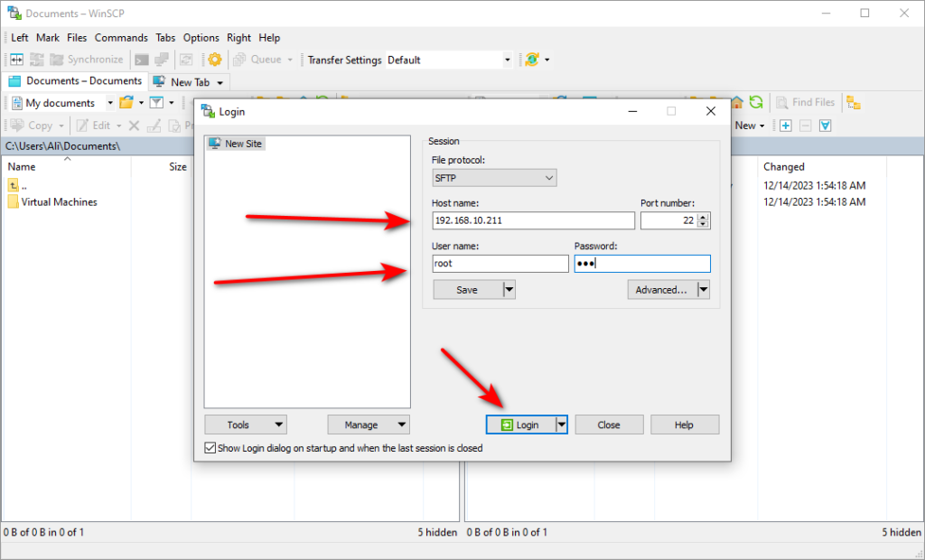This screenshot has width=925, height=560.
Task: Click the Help button in Login dialog
Action: (685, 425)
